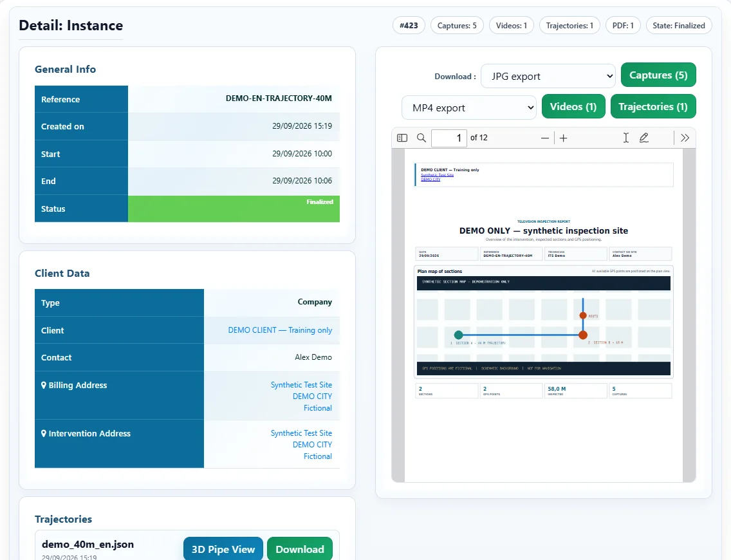Select the PDF text cursor tool
The height and width of the screenshot is (560, 731).
[x=625, y=138]
